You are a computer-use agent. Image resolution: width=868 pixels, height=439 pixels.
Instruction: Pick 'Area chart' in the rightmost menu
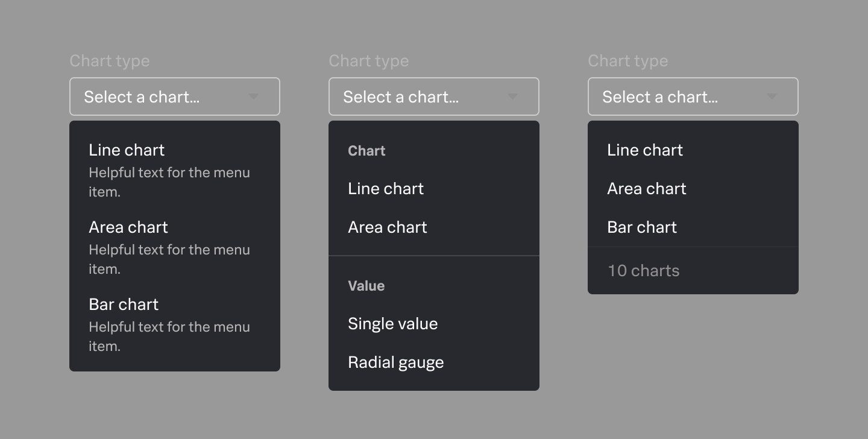click(x=647, y=188)
